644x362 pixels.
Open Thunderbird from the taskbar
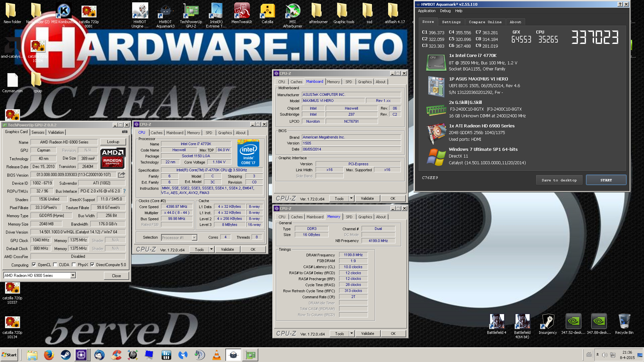click(x=99, y=355)
